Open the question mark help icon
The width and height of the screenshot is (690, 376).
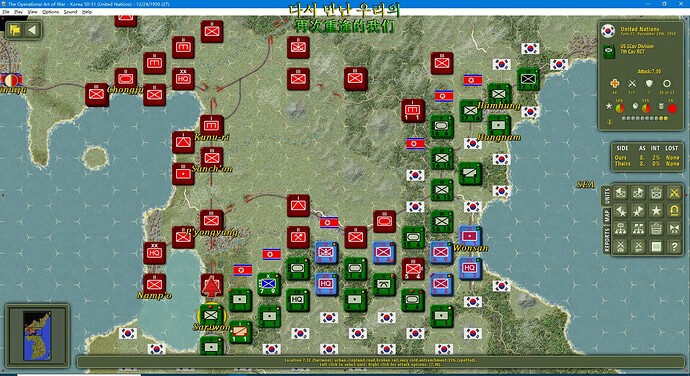[674, 247]
